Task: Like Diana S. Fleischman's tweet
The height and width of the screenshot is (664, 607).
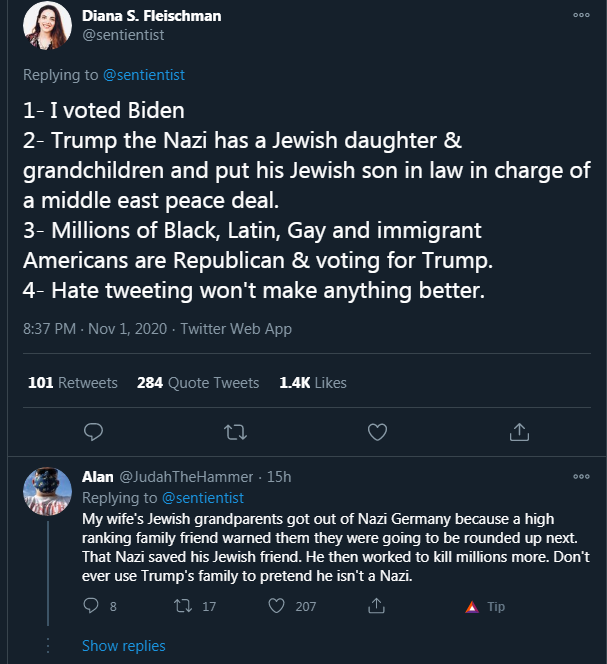Action: coord(377,432)
